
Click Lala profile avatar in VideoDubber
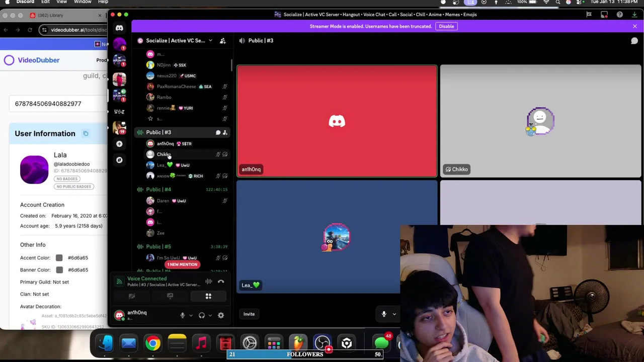click(34, 170)
